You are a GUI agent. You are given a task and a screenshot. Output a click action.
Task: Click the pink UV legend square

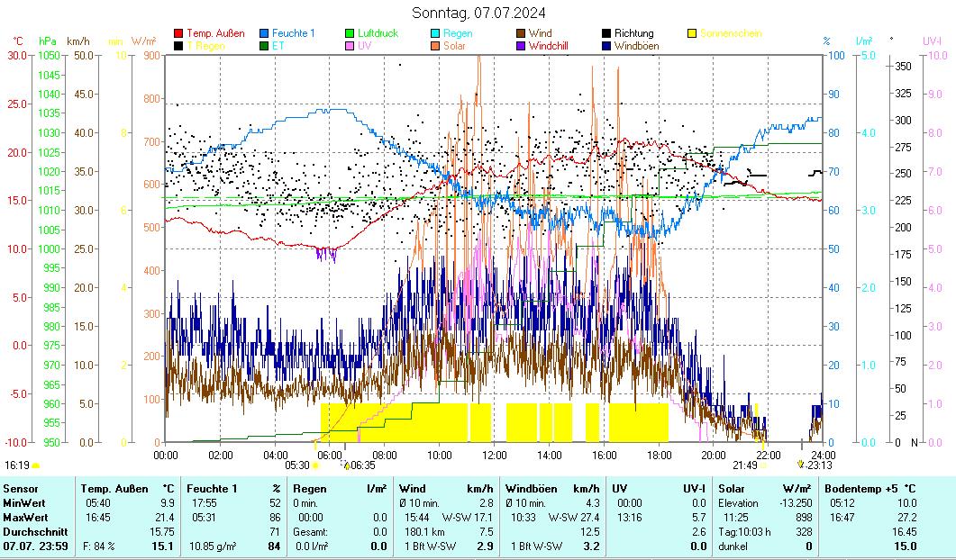pos(351,45)
